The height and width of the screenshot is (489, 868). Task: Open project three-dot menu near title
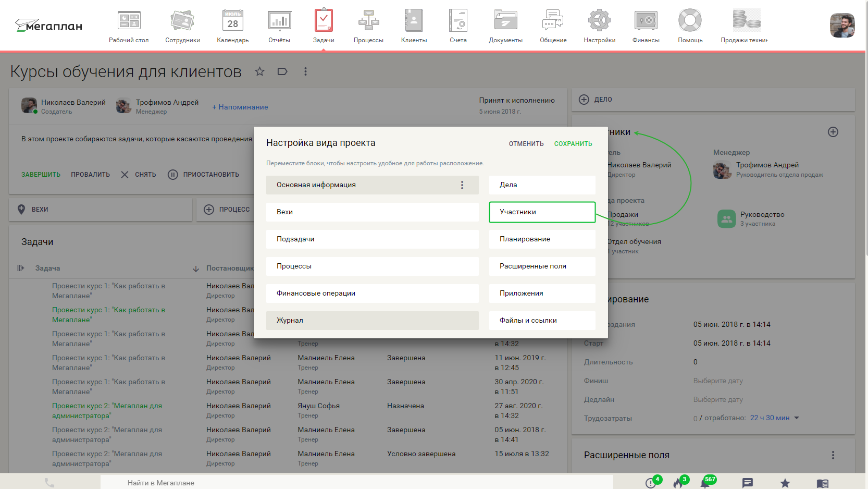(x=305, y=71)
